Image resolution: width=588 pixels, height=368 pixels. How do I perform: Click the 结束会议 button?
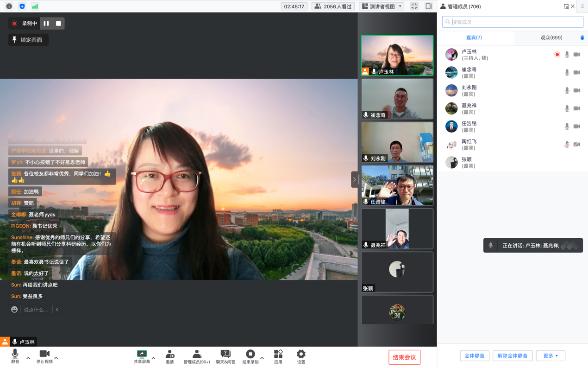[x=404, y=357]
